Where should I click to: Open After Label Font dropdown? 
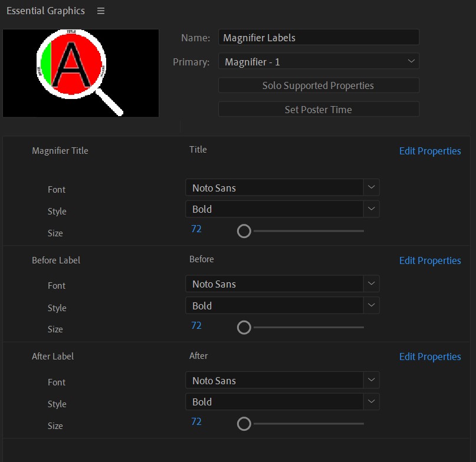(x=282, y=381)
